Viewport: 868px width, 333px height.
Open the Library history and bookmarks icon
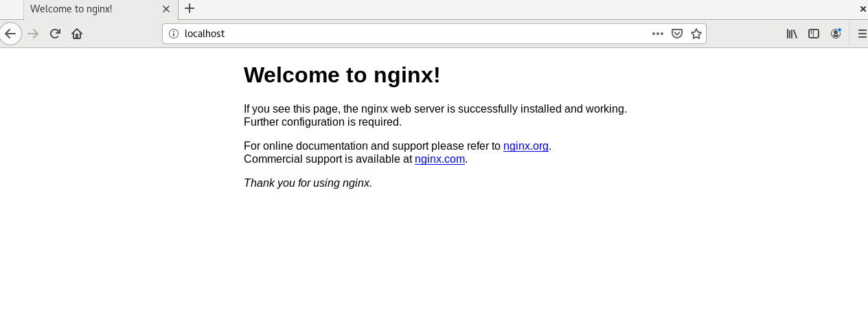coord(792,34)
